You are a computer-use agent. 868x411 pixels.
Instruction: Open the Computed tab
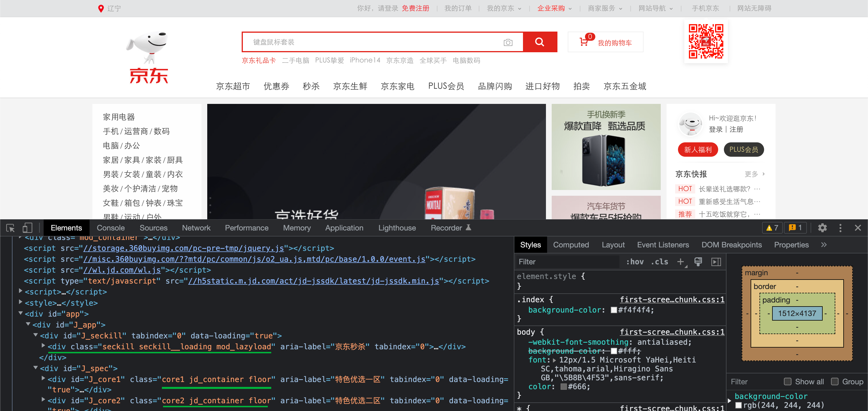tap(571, 245)
